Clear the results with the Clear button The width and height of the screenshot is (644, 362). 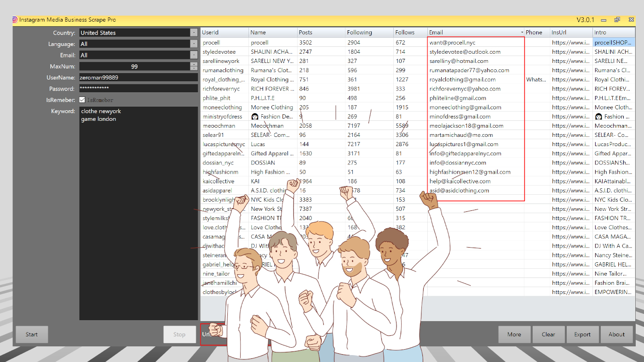point(548,334)
